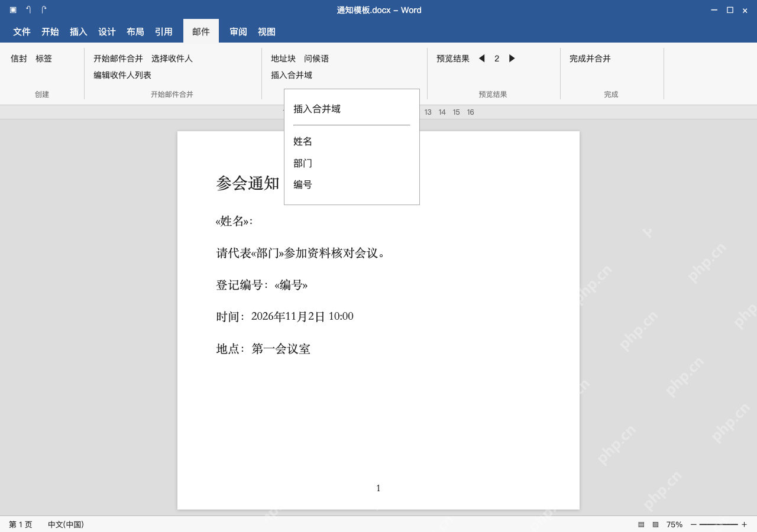Click the 75% zoom level
757x532 pixels.
(674, 524)
